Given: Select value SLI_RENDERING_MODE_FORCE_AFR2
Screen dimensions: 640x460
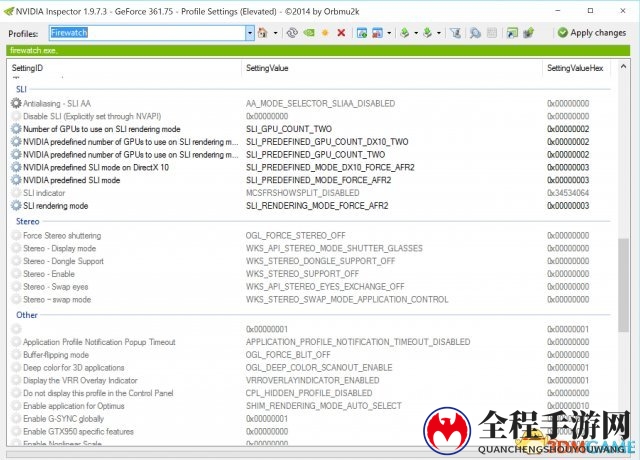Looking at the screenshot, I should (x=317, y=206).
